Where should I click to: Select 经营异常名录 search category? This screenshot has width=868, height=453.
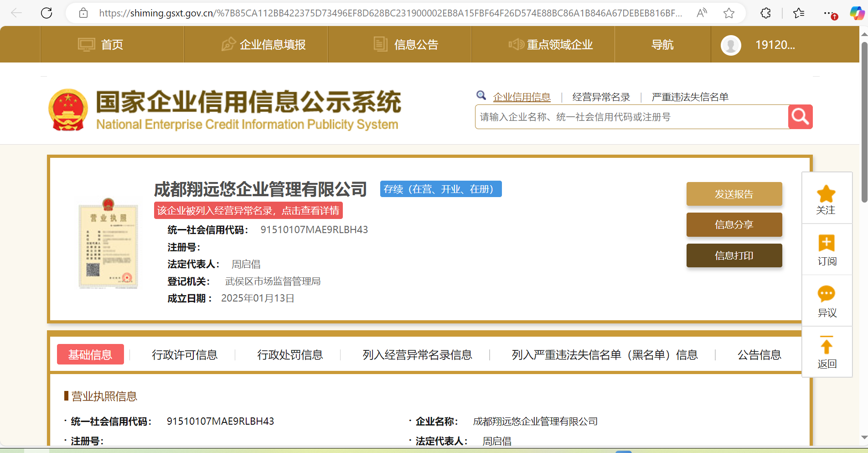(601, 97)
